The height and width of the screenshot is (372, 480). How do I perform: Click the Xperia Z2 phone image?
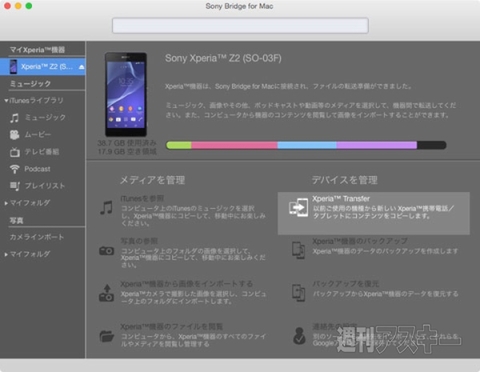click(x=126, y=94)
